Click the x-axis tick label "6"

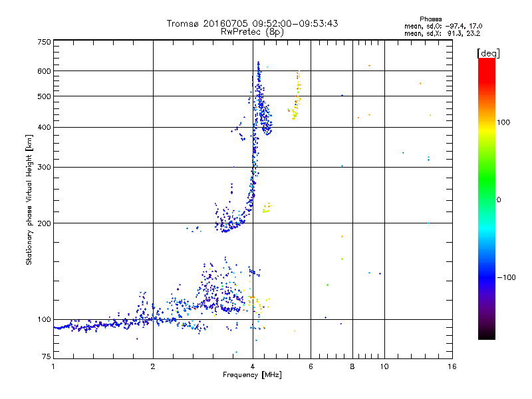(311, 366)
